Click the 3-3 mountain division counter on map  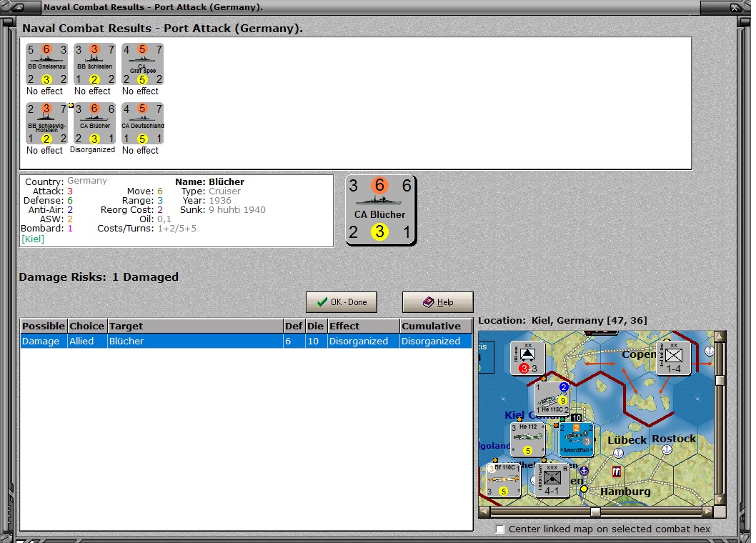point(528,358)
